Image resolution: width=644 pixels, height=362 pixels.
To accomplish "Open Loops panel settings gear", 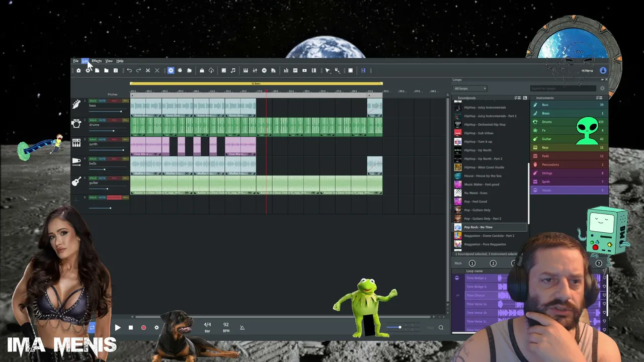I will point(602,88).
